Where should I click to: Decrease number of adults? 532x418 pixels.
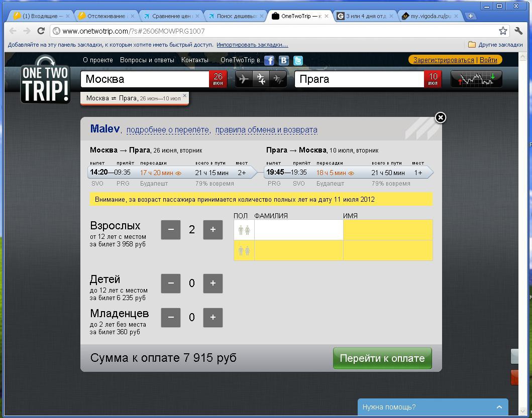[x=171, y=230]
